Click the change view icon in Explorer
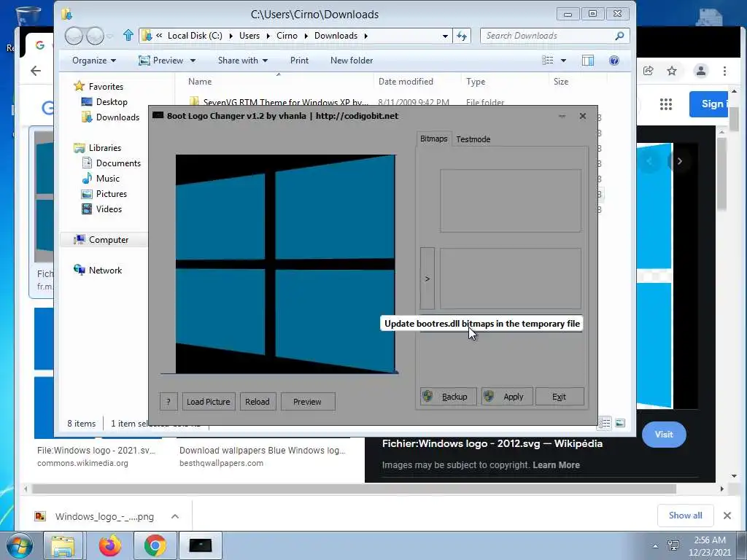 (548, 61)
